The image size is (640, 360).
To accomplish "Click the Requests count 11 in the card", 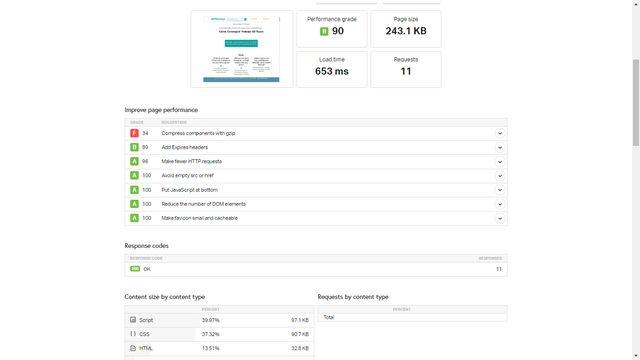I will [406, 71].
